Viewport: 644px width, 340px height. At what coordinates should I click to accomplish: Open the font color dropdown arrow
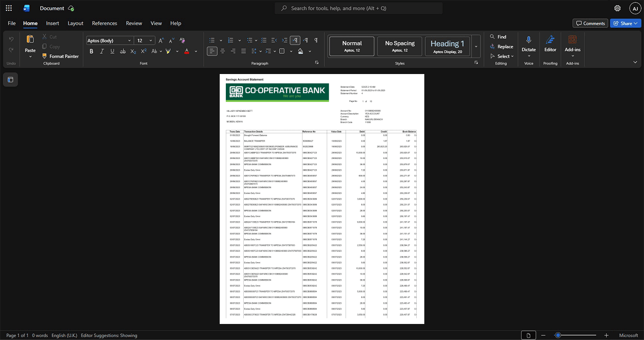tap(196, 51)
